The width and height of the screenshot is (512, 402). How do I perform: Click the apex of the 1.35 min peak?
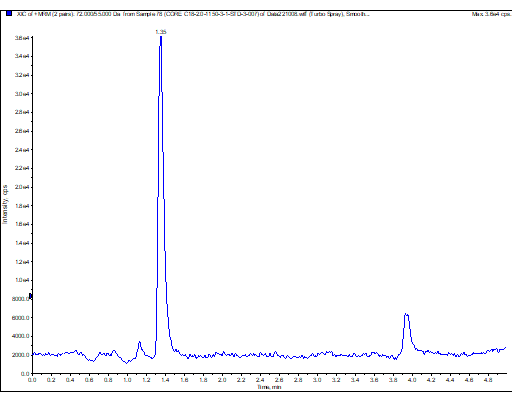[161, 37]
